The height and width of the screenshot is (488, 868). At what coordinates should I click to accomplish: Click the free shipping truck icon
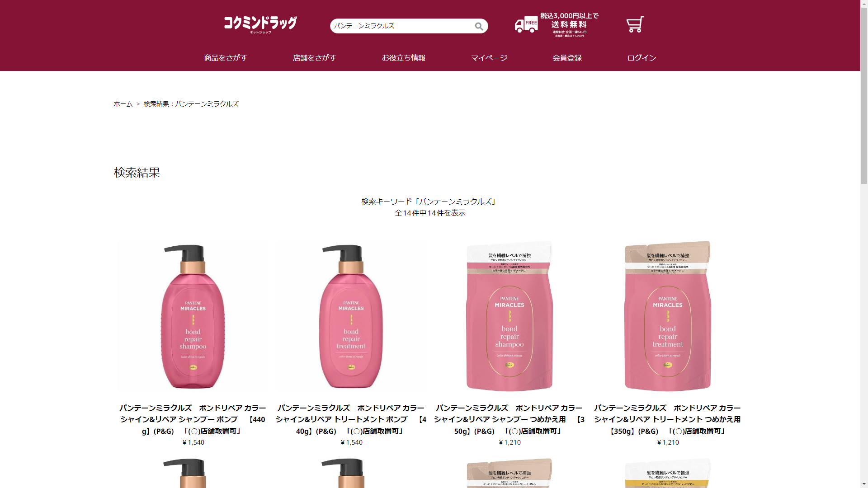pyautogui.click(x=526, y=25)
